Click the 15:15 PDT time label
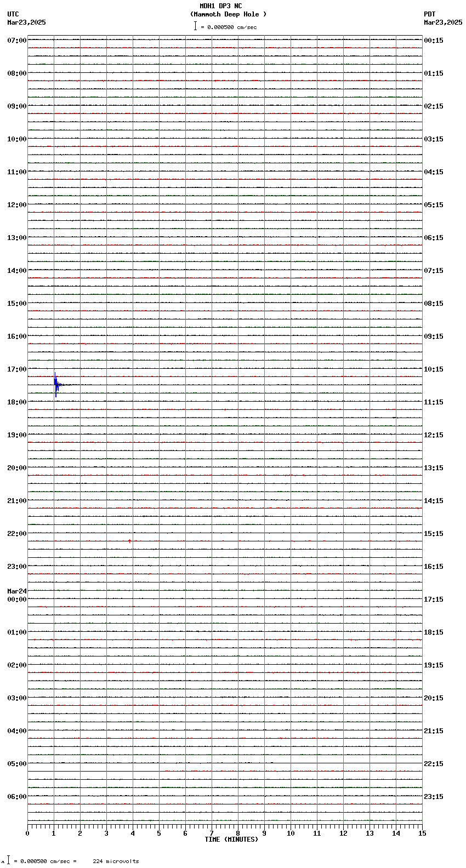 click(x=434, y=534)
